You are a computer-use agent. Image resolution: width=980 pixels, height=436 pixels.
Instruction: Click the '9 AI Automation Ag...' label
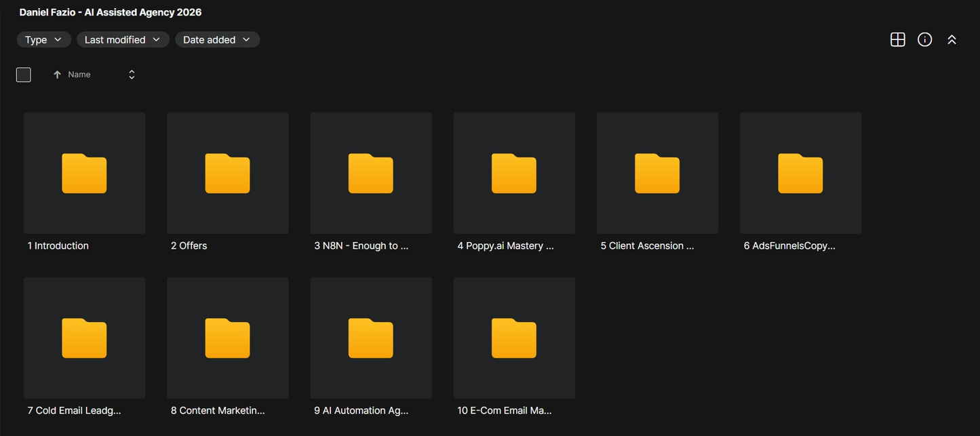[361, 411]
